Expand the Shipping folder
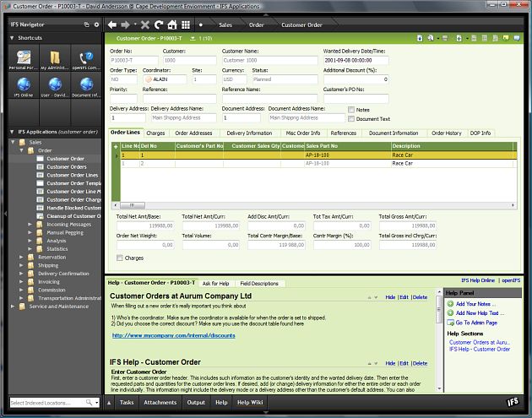Image resolution: width=532 pixels, height=418 pixels. tap(21, 265)
